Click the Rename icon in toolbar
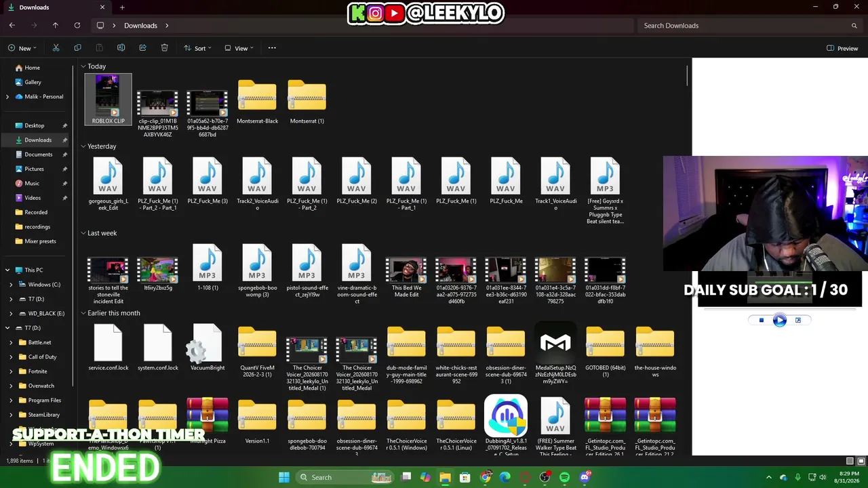Image resolution: width=868 pixels, height=488 pixels. click(x=121, y=48)
